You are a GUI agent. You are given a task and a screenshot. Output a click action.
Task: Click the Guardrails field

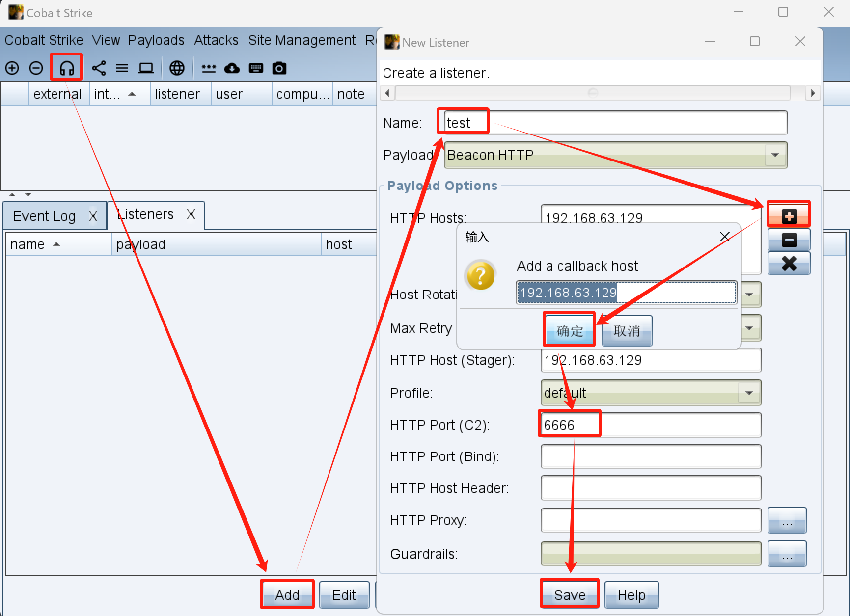(651, 554)
